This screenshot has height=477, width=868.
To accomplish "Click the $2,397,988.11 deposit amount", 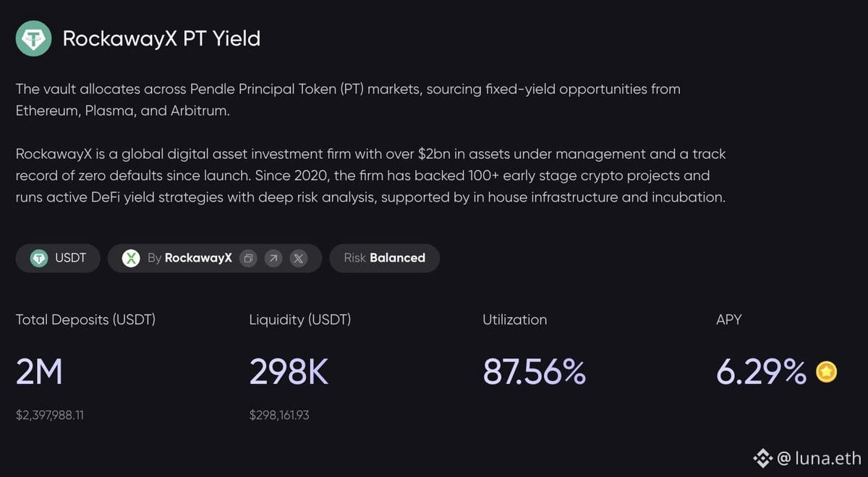I will point(50,416).
